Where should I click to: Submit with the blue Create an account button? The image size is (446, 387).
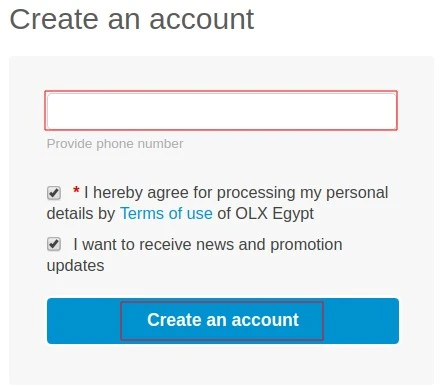[223, 321]
